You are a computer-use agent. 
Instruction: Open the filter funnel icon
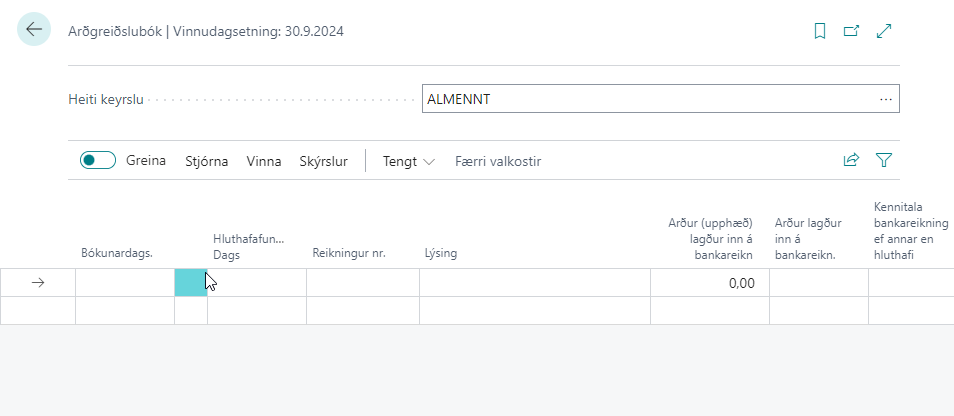pyautogui.click(x=884, y=160)
